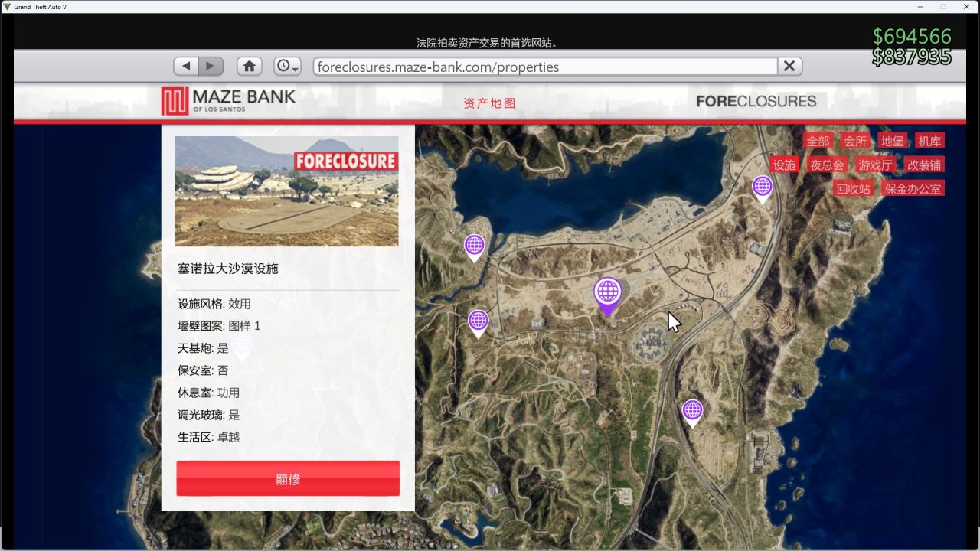Click the address bar showing foreclosures.maze-bank.com/properties
Viewport: 980px width, 551px height.
coord(545,67)
